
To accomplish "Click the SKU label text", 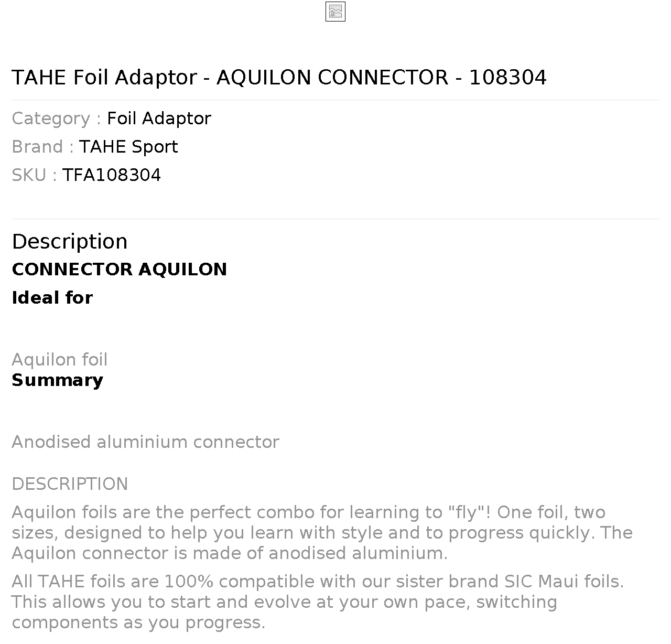I will pyautogui.click(x=35, y=175).
